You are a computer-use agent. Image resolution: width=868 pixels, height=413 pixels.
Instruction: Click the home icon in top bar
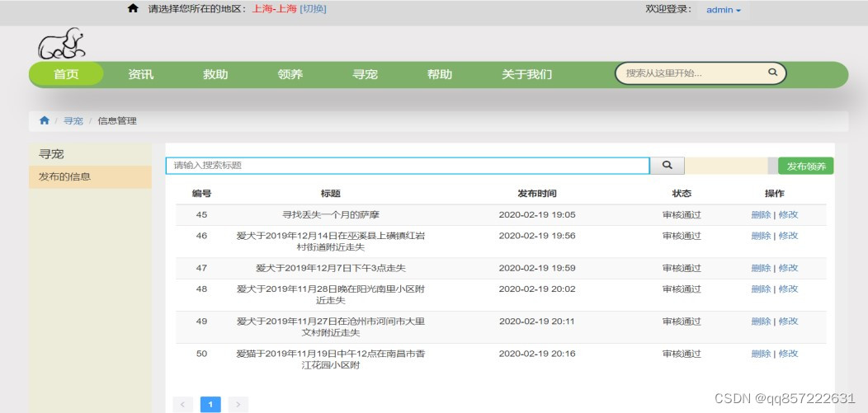point(133,9)
